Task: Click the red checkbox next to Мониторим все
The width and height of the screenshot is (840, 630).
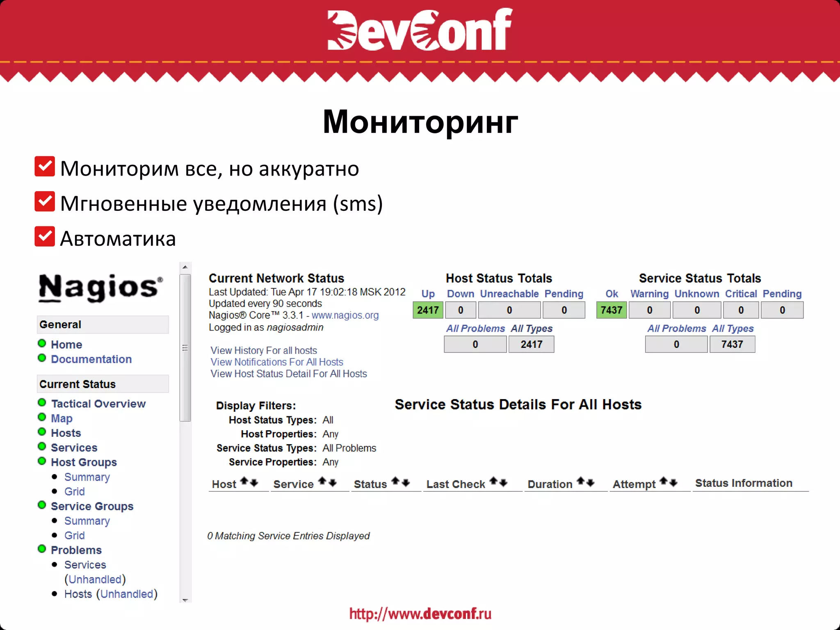Action: [45, 166]
